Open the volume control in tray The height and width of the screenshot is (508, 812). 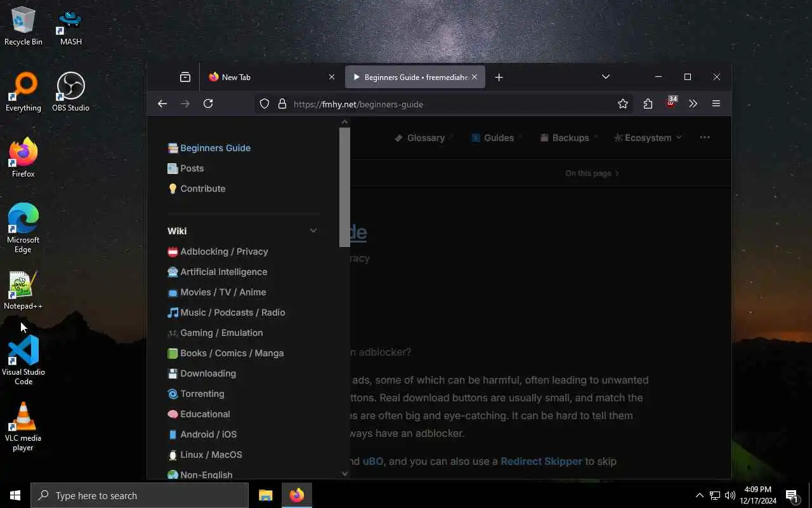[730, 495]
